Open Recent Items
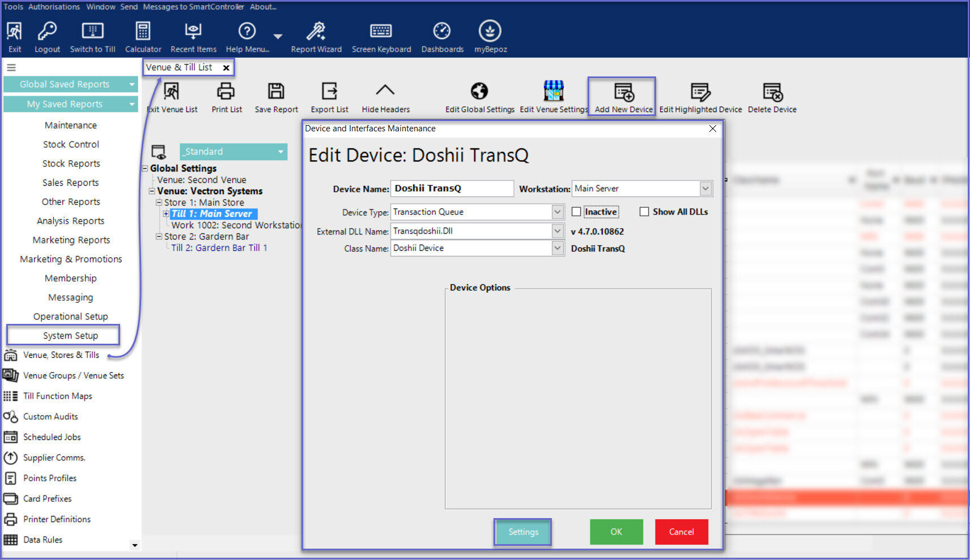This screenshot has height=560, width=970. 193,37
